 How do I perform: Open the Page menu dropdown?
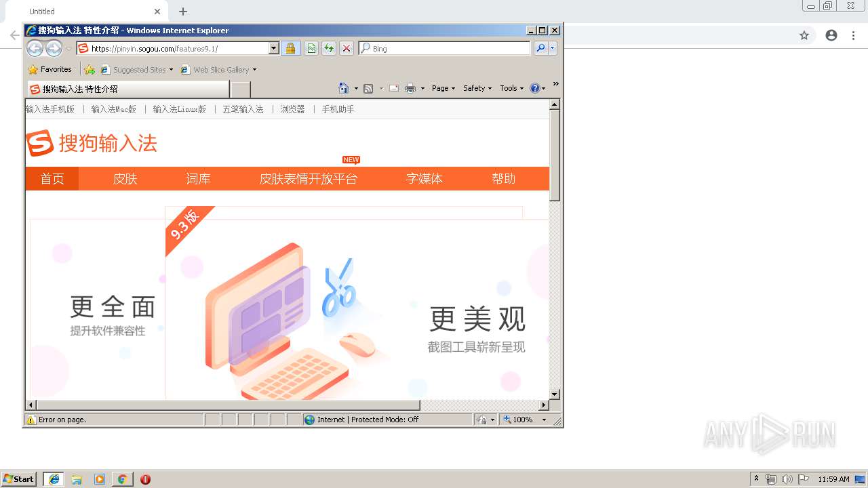pos(443,88)
